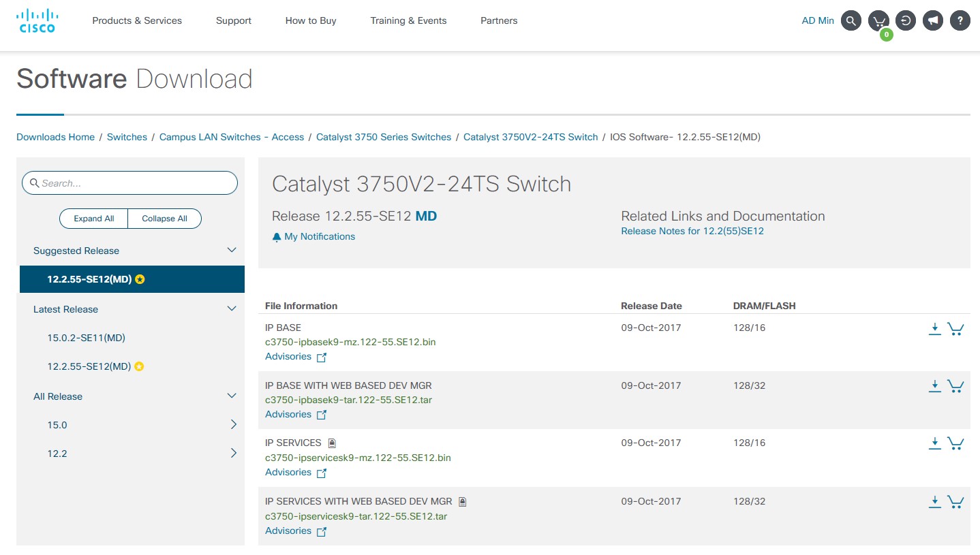Click Advisories under c3750-ipservicesk9-tar file

click(288, 530)
